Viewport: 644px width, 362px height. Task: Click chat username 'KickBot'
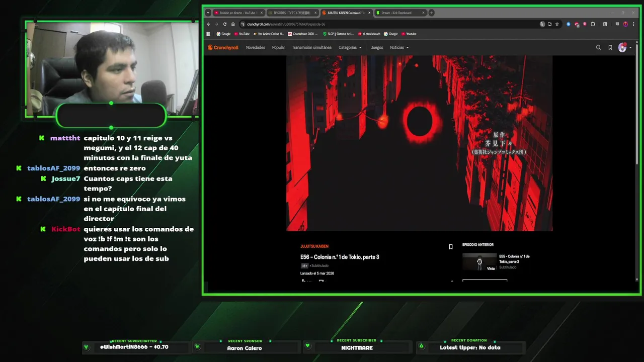[x=65, y=229]
